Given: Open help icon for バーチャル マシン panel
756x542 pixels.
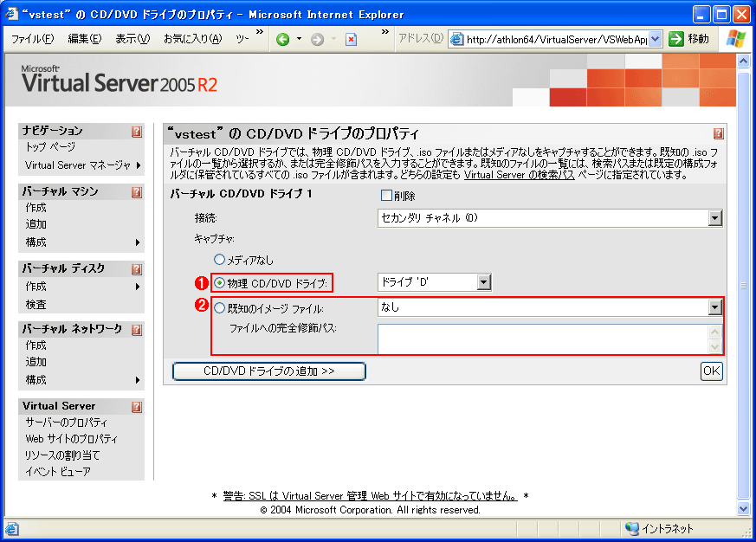Looking at the screenshot, I should (x=137, y=192).
